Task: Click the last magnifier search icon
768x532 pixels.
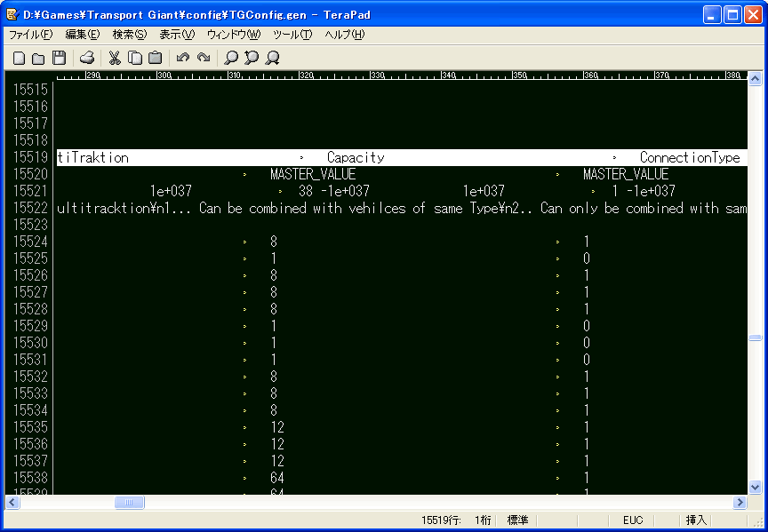Action: [273, 59]
